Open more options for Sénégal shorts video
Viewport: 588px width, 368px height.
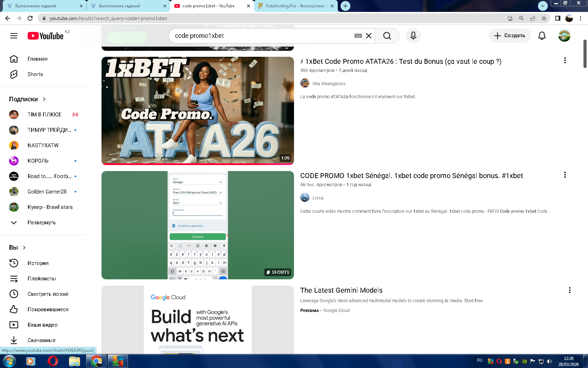[565, 175]
